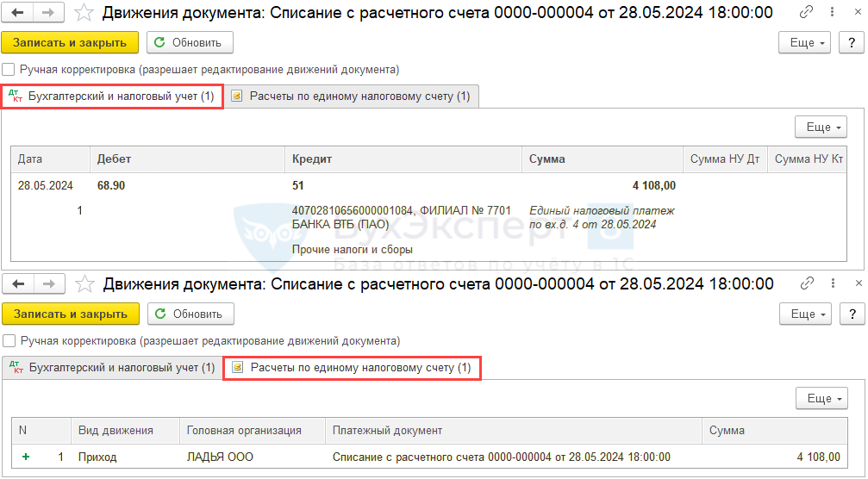
Task: Click Сумма НУ Дт column header
Action: click(x=725, y=159)
